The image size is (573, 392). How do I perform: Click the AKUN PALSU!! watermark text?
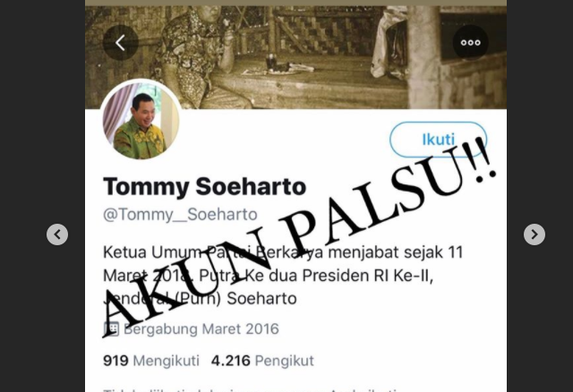coord(299,236)
